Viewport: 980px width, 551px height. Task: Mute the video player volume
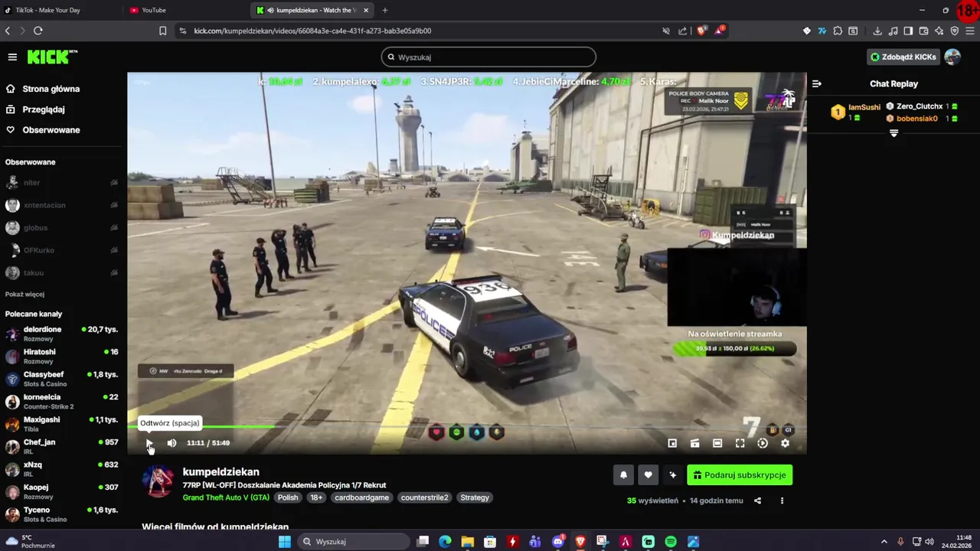point(171,443)
